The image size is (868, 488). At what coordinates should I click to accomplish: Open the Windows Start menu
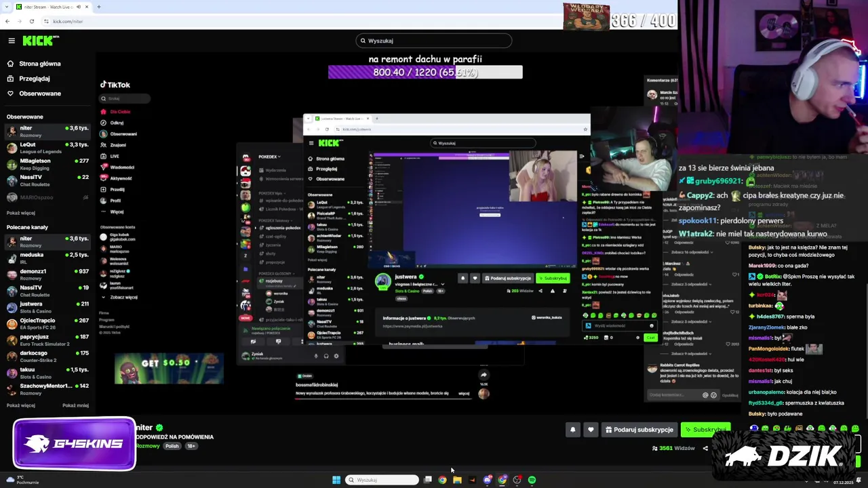pyautogui.click(x=336, y=480)
